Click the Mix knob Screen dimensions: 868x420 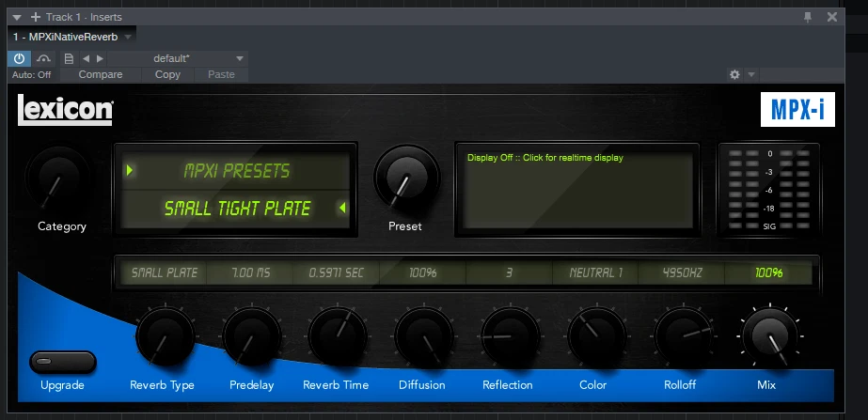(770, 335)
